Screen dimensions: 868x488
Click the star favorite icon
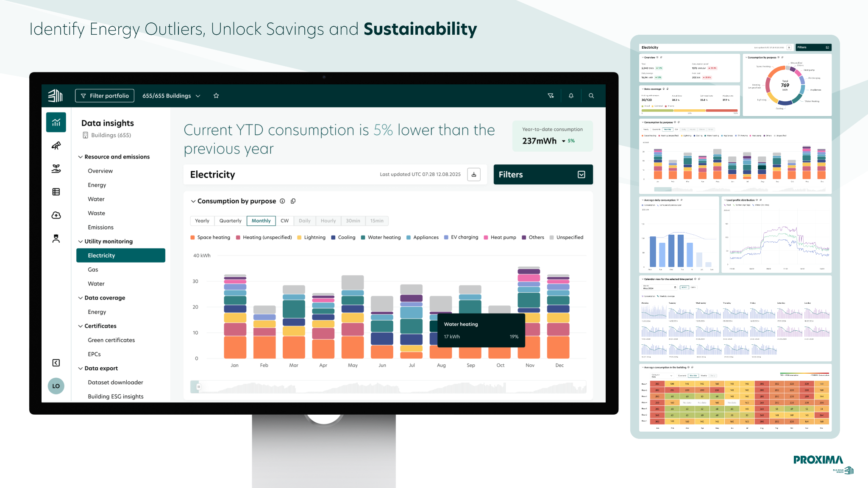(216, 96)
